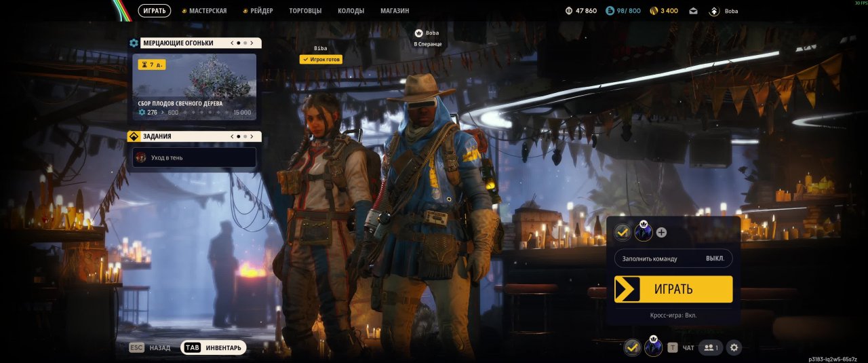Select second page dot in Задания
Viewport: 868px width, 363px height.
[245, 136]
